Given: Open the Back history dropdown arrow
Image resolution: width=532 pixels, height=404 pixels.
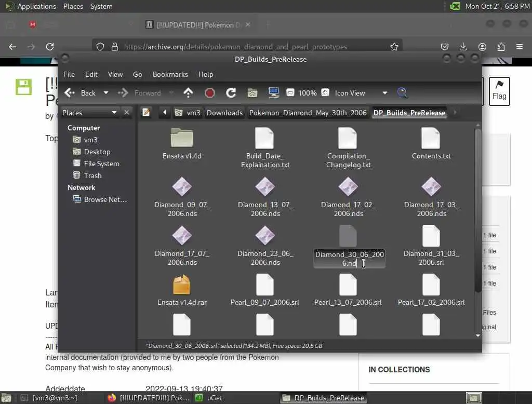Looking at the screenshot, I should click(x=106, y=93).
